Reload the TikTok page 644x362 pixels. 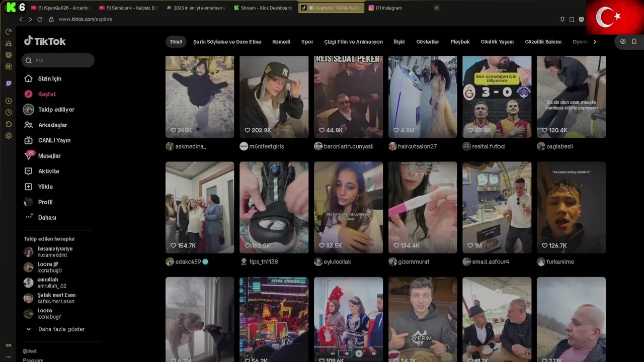tap(40, 19)
